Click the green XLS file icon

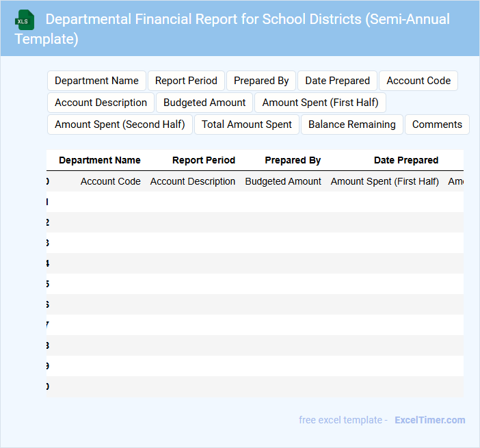(25, 20)
